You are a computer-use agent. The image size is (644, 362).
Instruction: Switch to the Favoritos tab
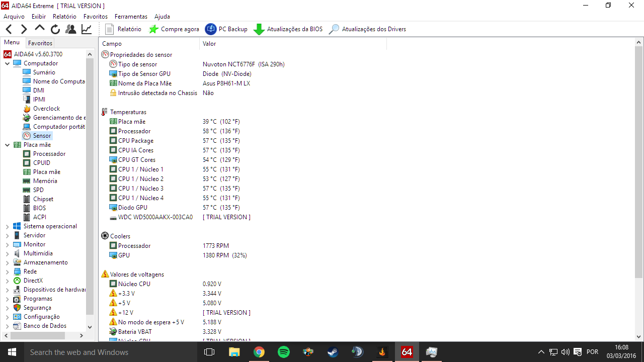coord(40,43)
